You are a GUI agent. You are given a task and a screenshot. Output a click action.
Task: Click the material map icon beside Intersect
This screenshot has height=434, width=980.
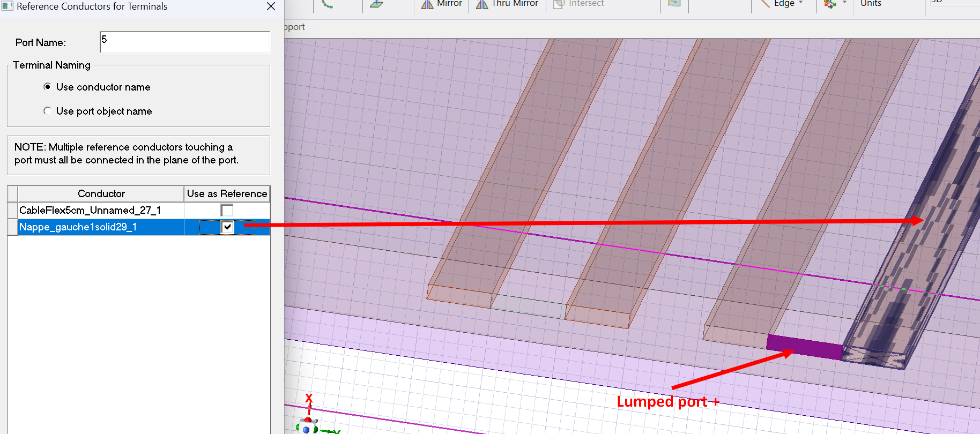click(674, 3)
